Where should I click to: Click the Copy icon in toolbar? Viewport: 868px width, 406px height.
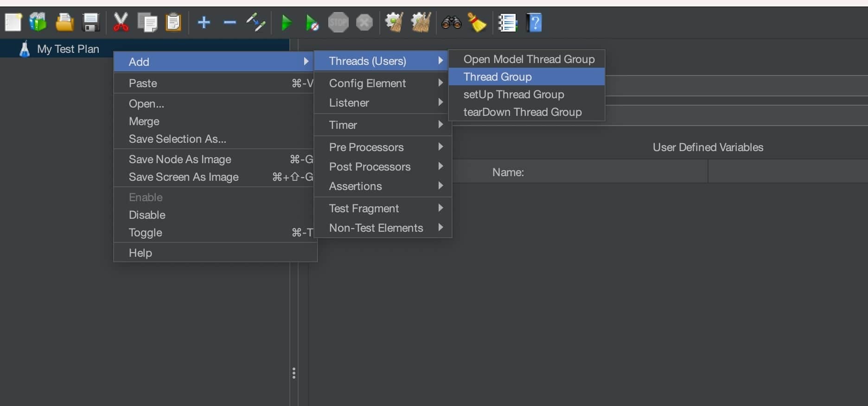tap(147, 22)
